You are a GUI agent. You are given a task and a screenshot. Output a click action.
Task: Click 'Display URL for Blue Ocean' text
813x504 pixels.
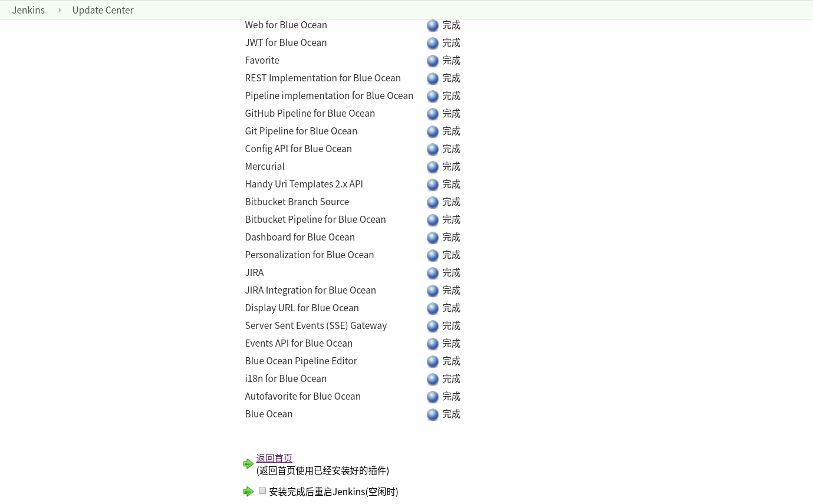click(302, 308)
